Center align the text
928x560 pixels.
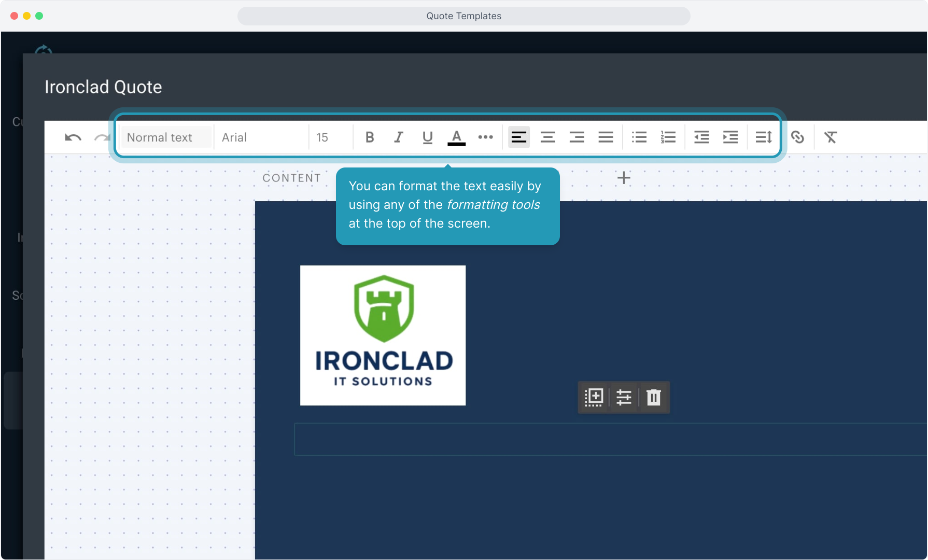(547, 137)
